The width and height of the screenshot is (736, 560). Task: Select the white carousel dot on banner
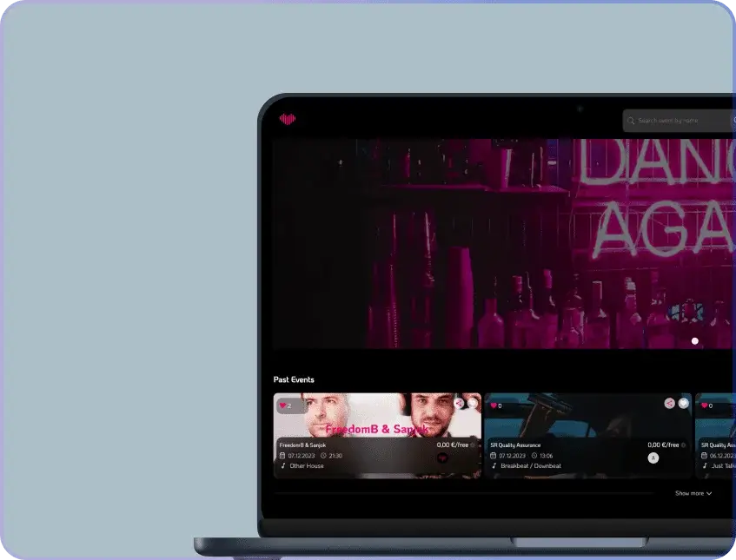pyautogui.click(x=694, y=341)
